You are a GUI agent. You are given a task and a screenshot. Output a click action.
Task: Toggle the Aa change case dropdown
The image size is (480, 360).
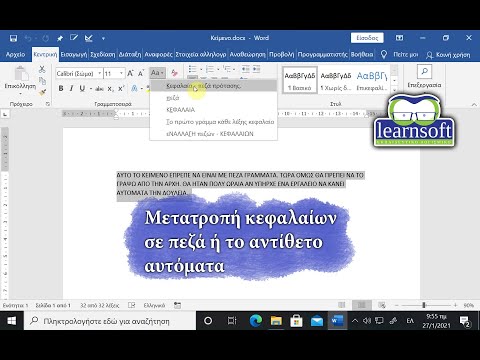[157, 73]
